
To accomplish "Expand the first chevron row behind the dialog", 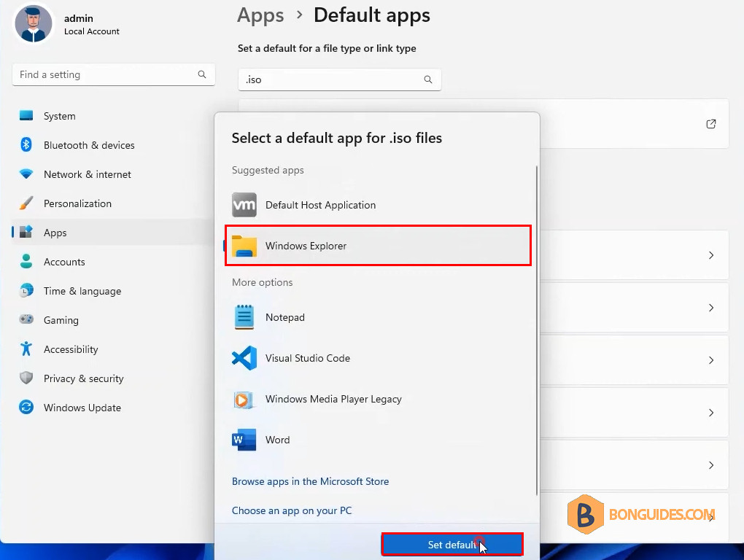I will 710,255.
